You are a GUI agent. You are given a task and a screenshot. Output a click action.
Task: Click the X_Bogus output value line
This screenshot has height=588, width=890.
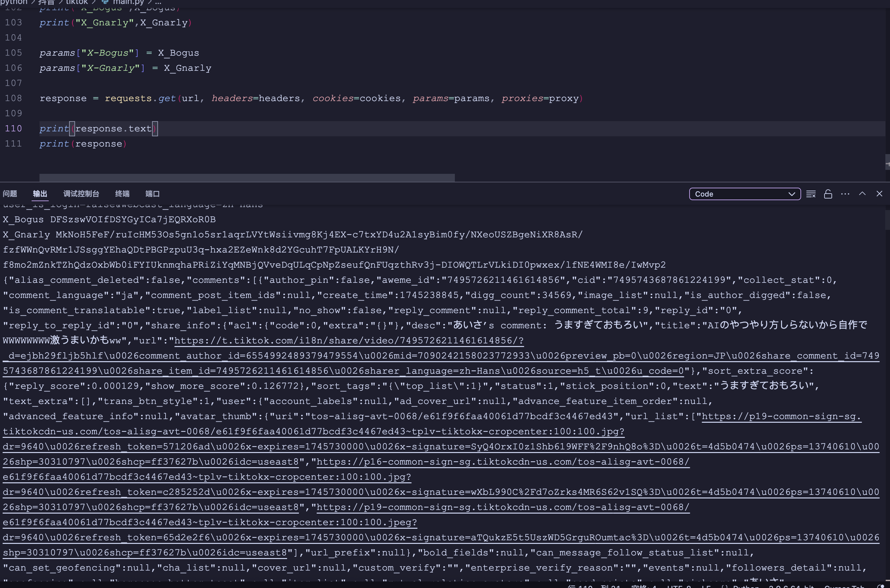click(x=109, y=219)
